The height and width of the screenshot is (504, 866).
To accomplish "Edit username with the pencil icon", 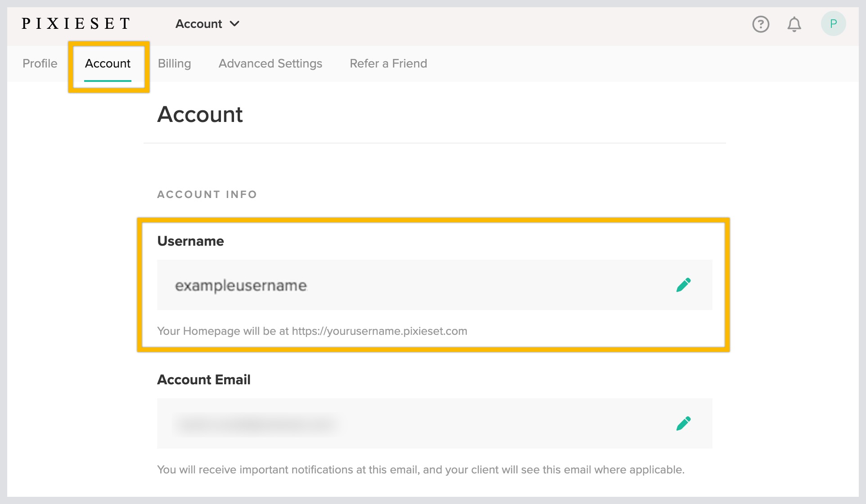I will click(683, 285).
